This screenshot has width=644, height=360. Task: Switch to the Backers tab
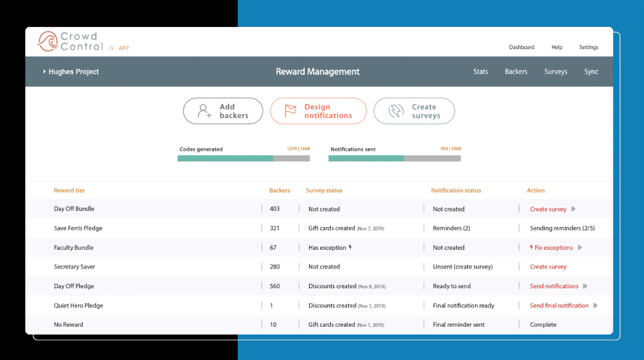coord(516,72)
